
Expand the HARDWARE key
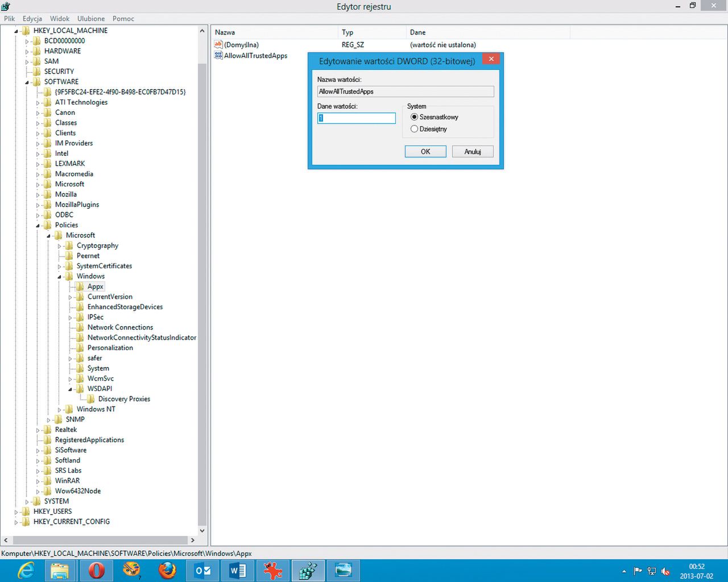point(27,51)
